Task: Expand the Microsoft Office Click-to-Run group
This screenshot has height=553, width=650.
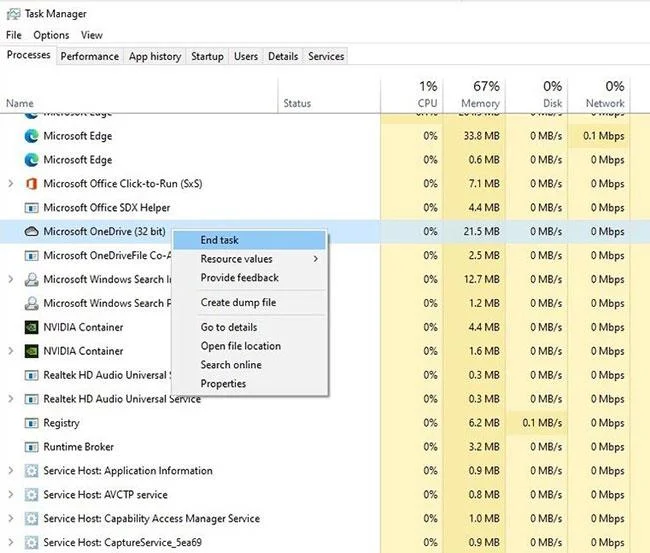Action: coord(11,184)
